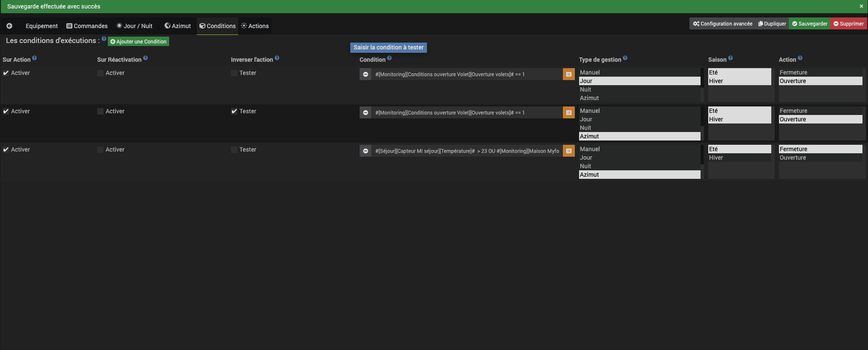Open the Actions tab
Image resolution: width=868 pixels, height=350 pixels.
(255, 26)
